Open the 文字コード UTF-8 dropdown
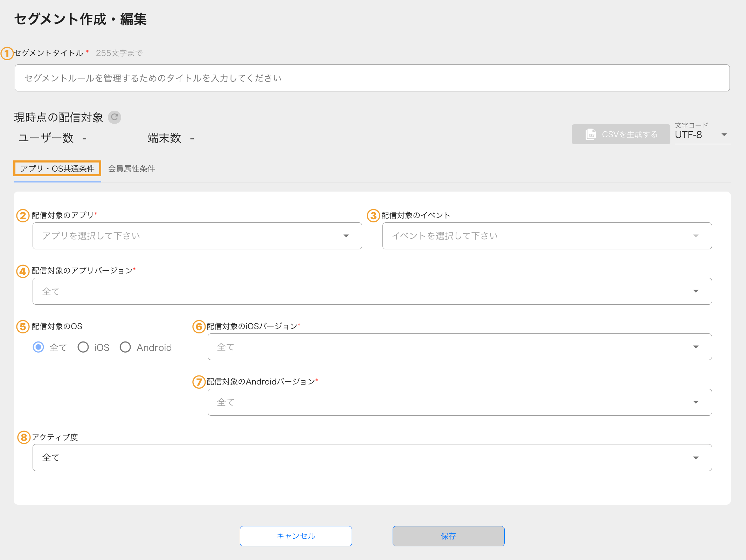 click(703, 135)
